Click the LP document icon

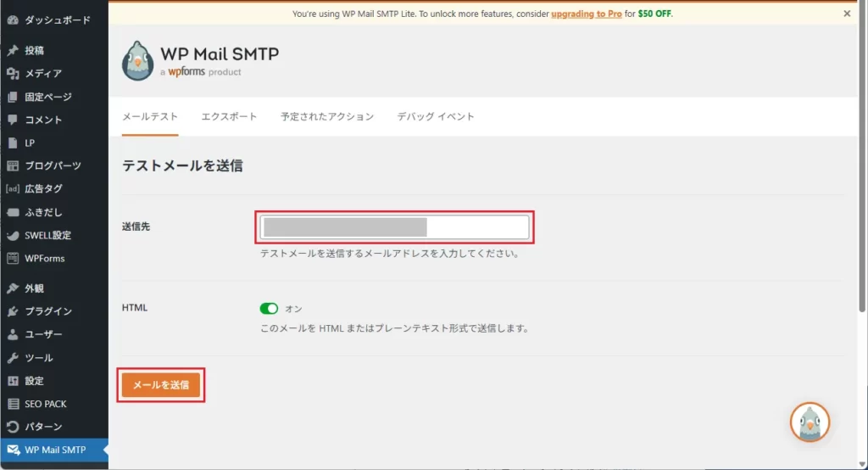13,143
